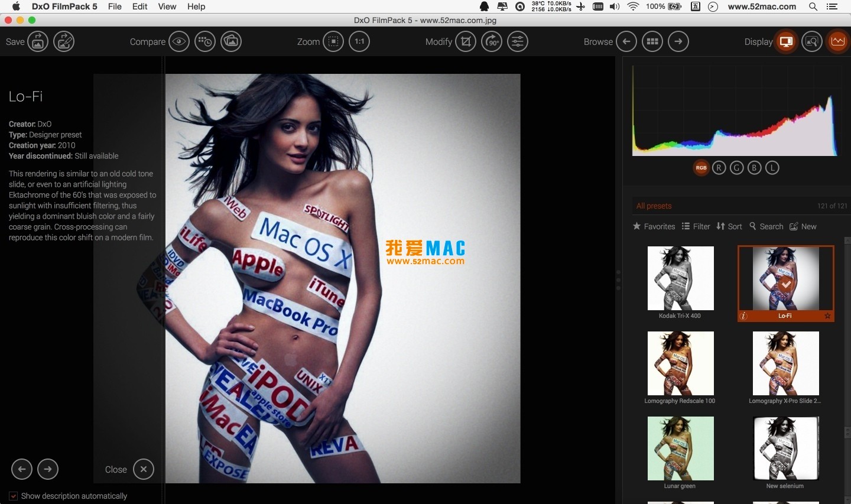851x504 pixels.
Task: Click the '121 of 121' preset count
Action: pos(832,206)
